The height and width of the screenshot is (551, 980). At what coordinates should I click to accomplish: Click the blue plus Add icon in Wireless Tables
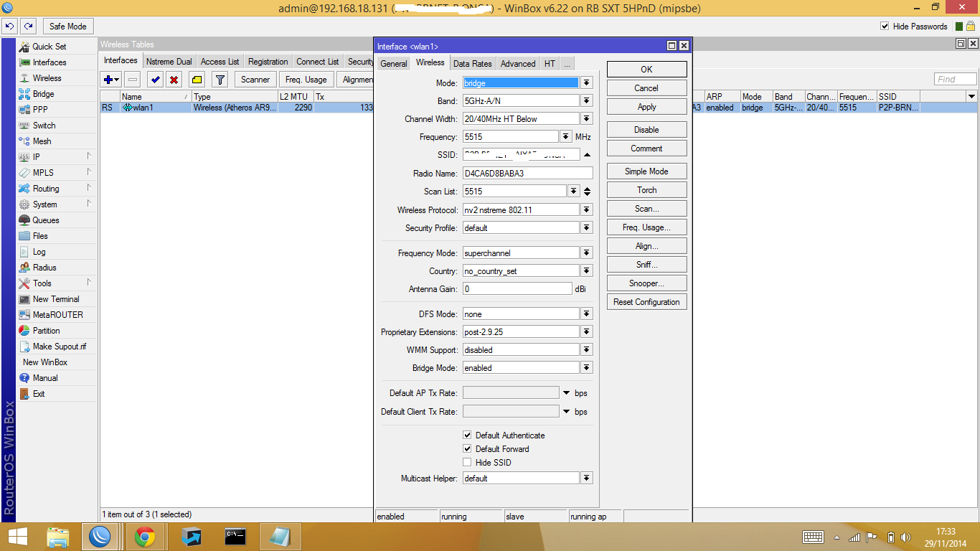click(x=111, y=80)
